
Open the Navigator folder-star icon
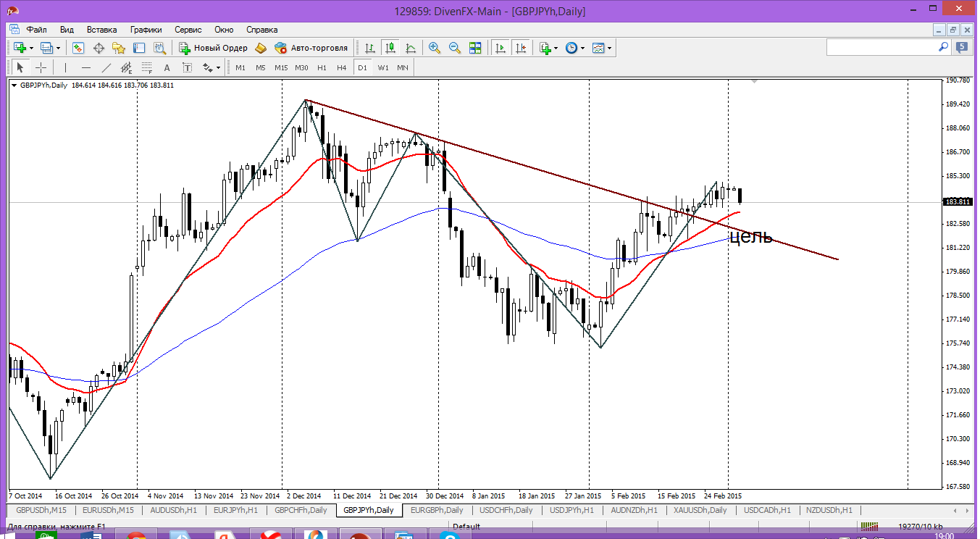point(119,48)
